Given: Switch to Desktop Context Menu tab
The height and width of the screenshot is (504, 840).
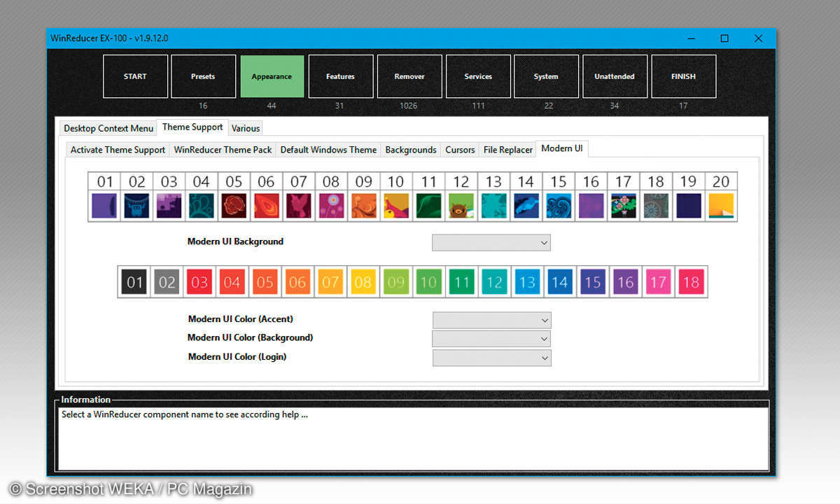Looking at the screenshot, I should 108,128.
